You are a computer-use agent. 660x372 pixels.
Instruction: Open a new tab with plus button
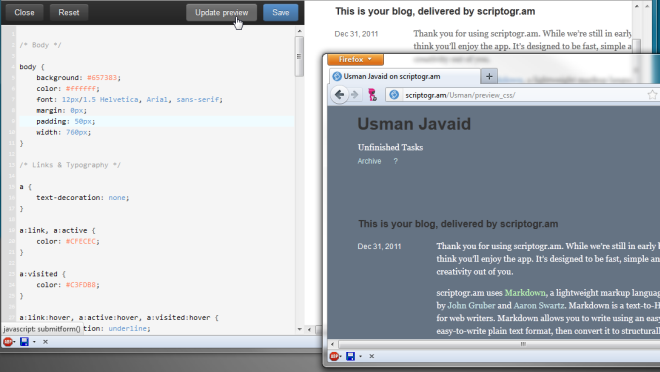coord(489,76)
